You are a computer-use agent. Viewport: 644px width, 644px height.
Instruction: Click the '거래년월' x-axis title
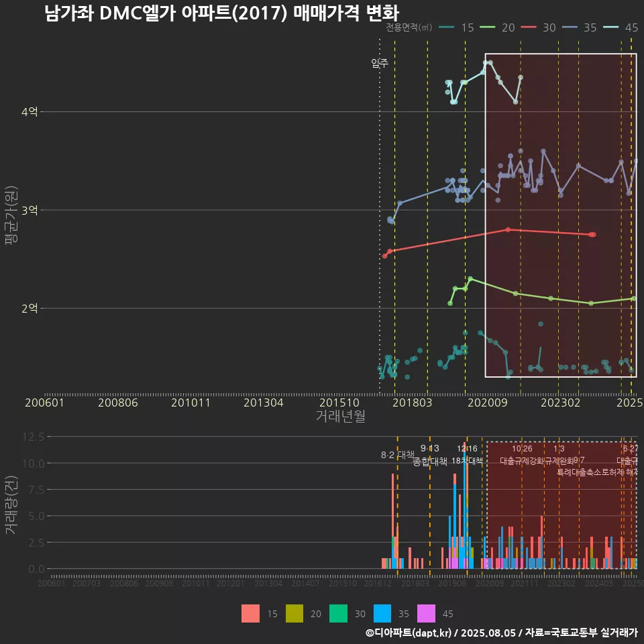[x=341, y=416]
